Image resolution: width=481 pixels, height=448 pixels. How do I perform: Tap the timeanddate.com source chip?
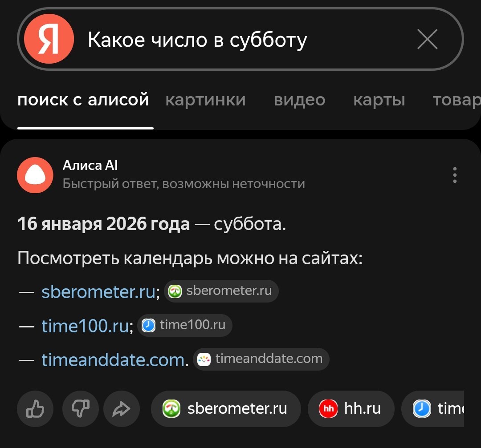click(x=261, y=359)
